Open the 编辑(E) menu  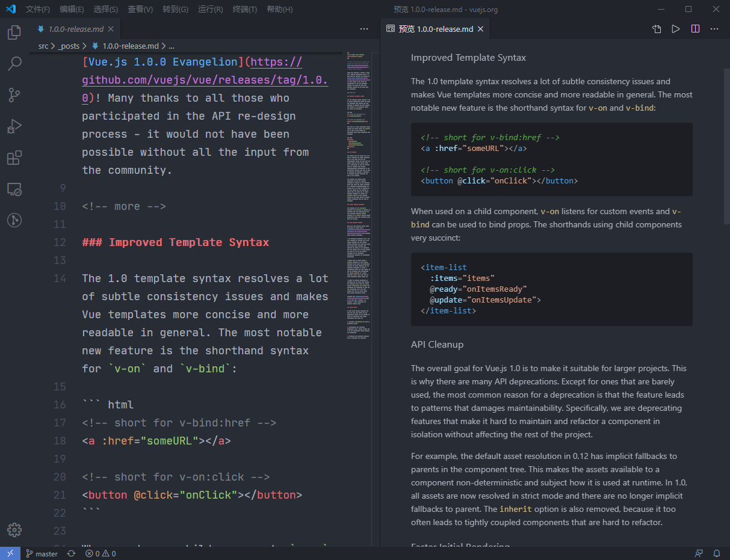coord(72,9)
